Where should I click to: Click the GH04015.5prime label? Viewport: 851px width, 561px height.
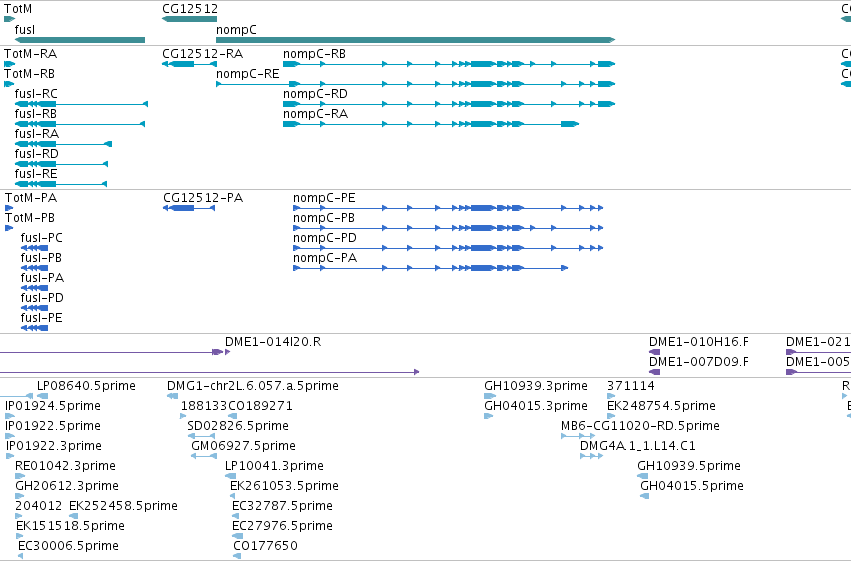pos(692,487)
